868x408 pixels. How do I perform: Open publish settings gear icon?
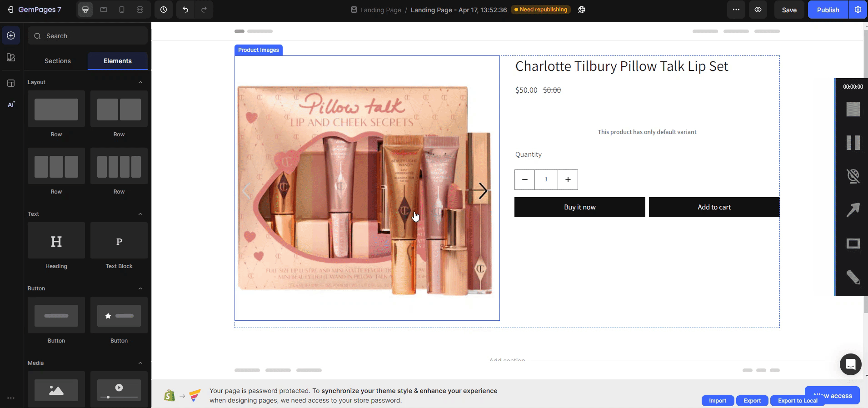click(x=858, y=10)
